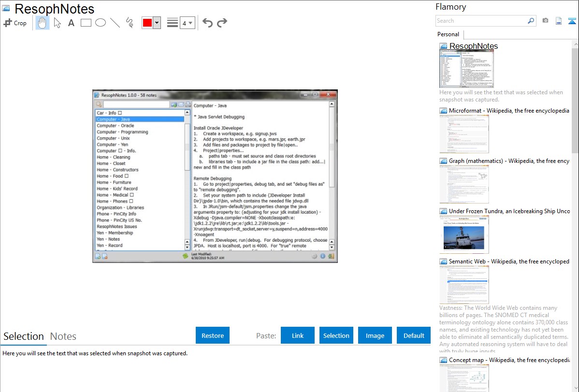Click the app icon beside the main ResophNotes heading
The width and height of the screenshot is (579, 392).
tap(6, 8)
